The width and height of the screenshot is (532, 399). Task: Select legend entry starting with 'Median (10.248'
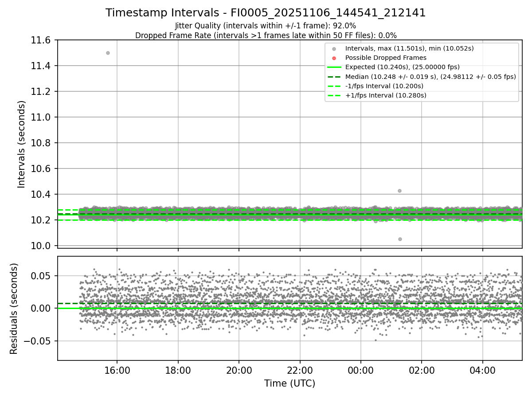pyautogui.click(x=430, y=76)
